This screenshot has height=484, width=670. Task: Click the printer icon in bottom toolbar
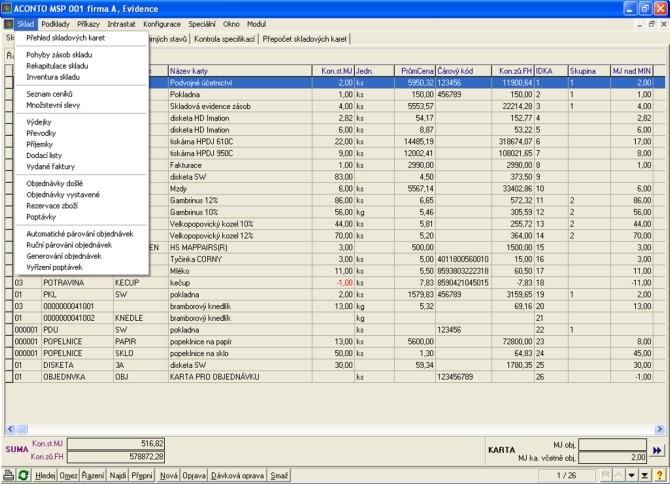pyautogui.click(x=8, y=477)
